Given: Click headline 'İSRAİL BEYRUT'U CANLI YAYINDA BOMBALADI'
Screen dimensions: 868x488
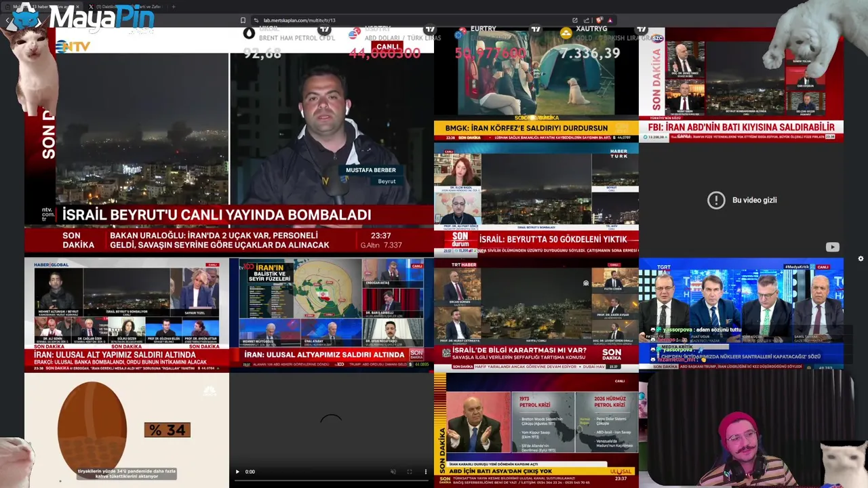Looking at the screenshot, I should [216, 215].
